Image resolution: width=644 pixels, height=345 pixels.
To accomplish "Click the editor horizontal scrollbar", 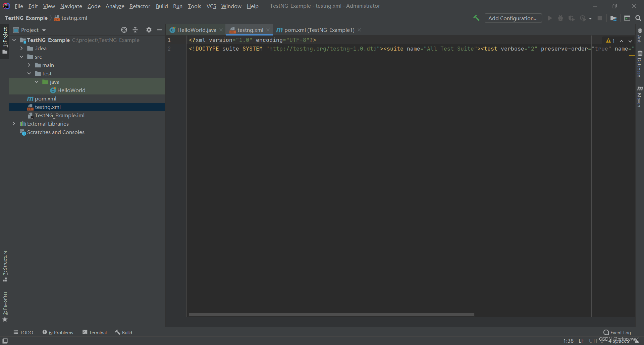I will pos(331,315).
